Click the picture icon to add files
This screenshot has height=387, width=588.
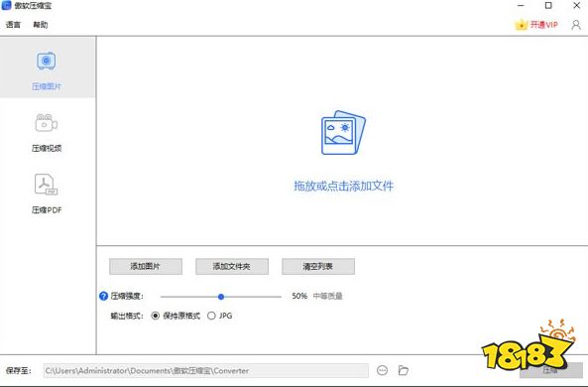pos(343,132)
